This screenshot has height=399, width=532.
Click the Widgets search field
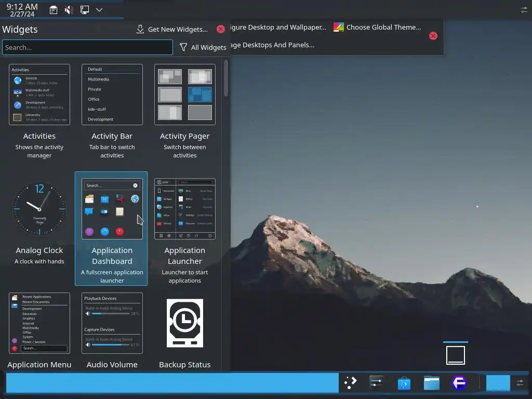click(x=87, y=47)
